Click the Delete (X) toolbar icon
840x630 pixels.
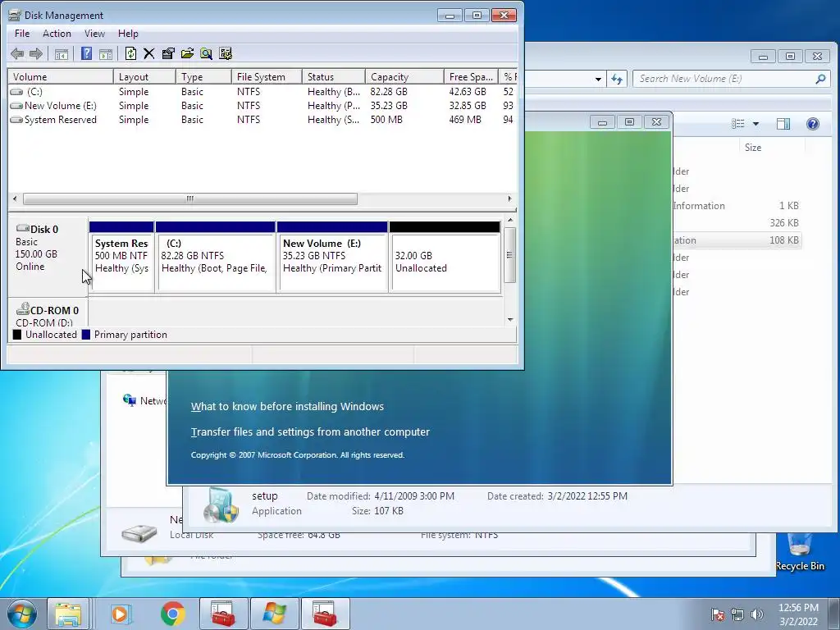point(149,53)
